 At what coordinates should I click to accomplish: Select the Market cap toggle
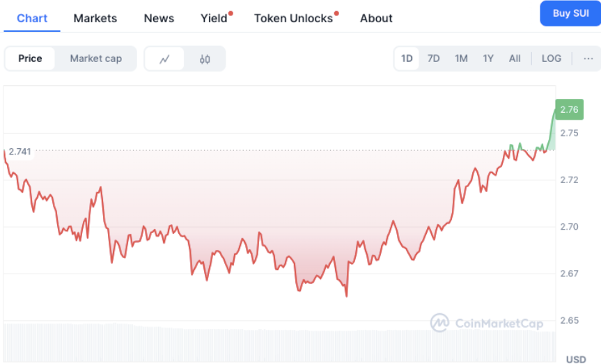pos(96,58)
